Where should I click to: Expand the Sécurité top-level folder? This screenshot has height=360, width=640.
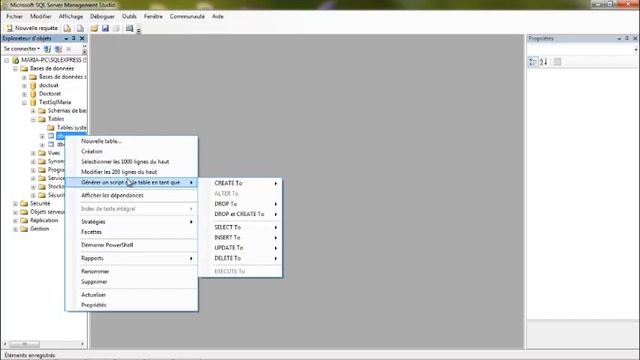pyautogui.click(x=16, y=204)
